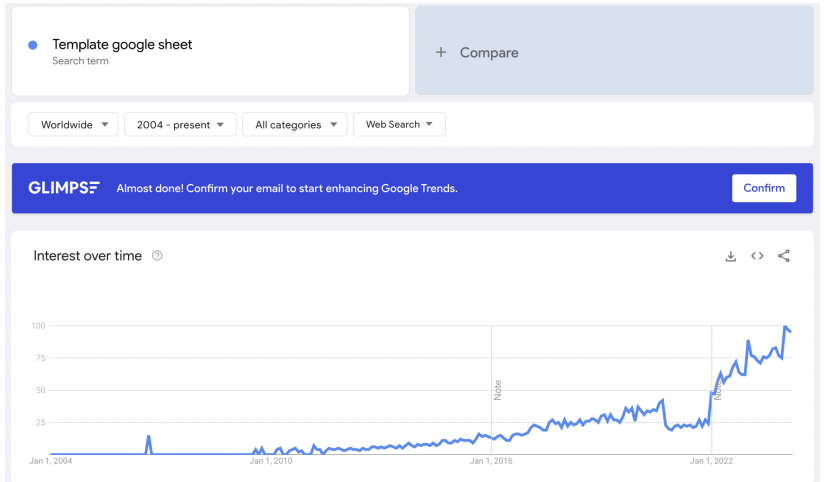Click the Almost done confirm email message
Screen dimensions: 824x482
(287, 188)
